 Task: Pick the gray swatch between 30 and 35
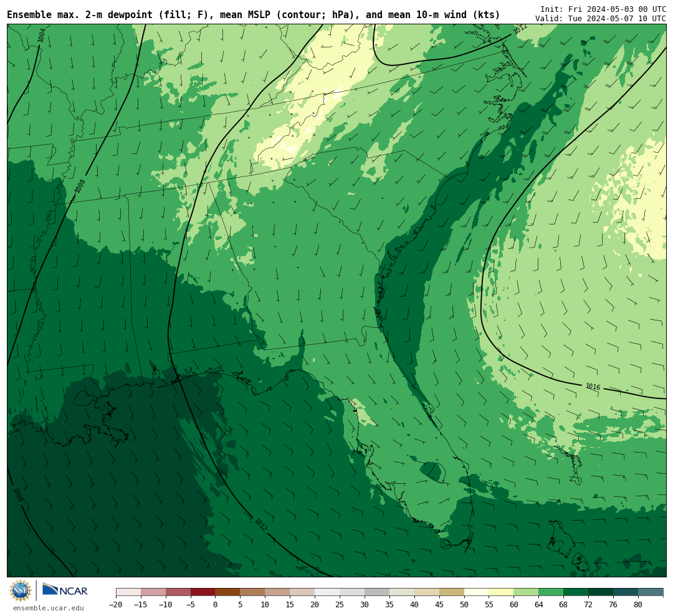377,592
